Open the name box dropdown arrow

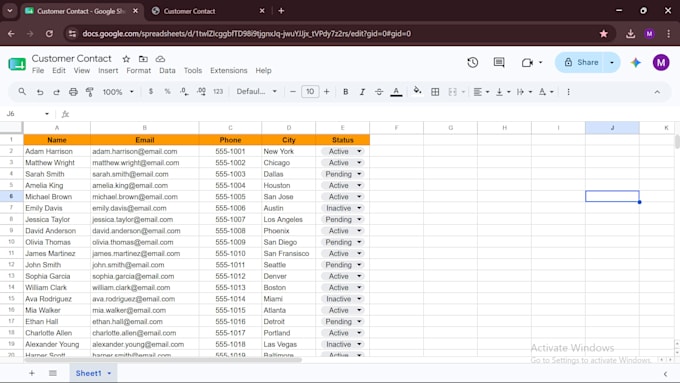point(47,114)
